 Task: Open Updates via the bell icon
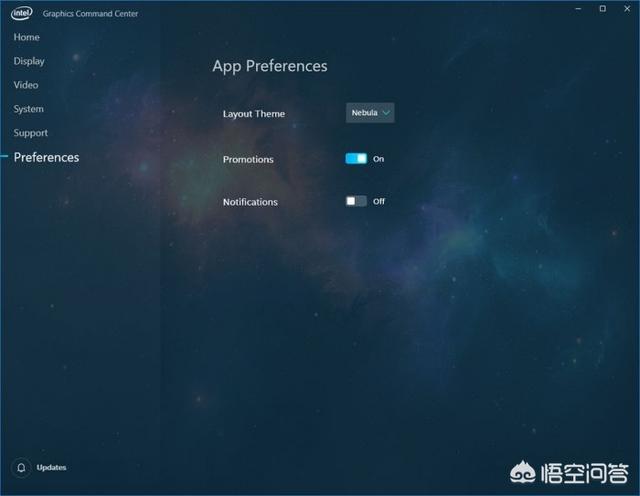point(21,467)
